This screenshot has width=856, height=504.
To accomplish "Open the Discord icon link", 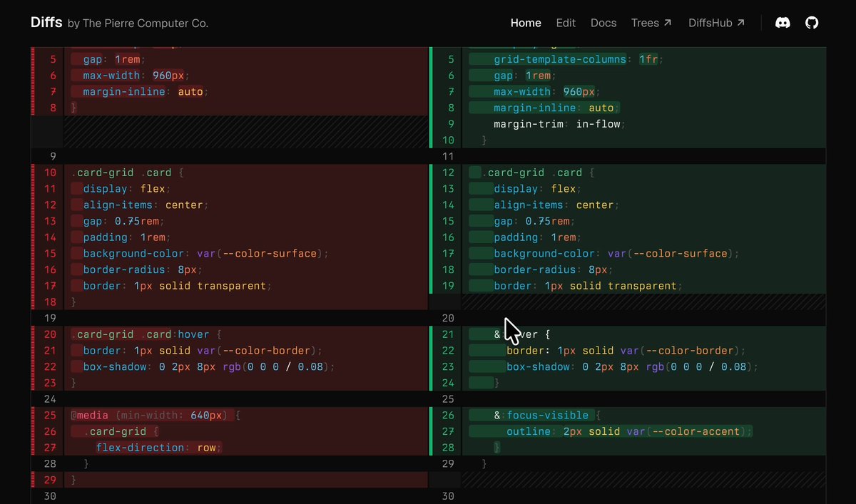I will (783, 23).
